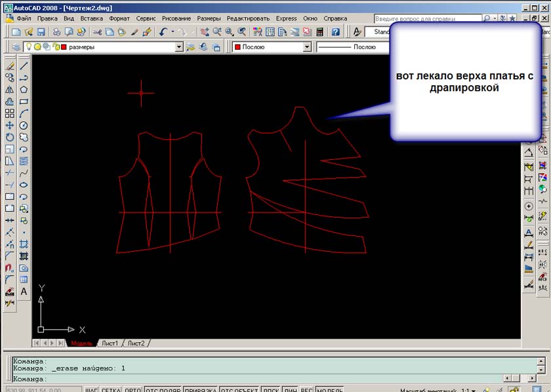The width and height of the screenshot is (551, 392).
Task: Toggle the ДПСК dynamic UCS button
Action: (x=272, y=390)
